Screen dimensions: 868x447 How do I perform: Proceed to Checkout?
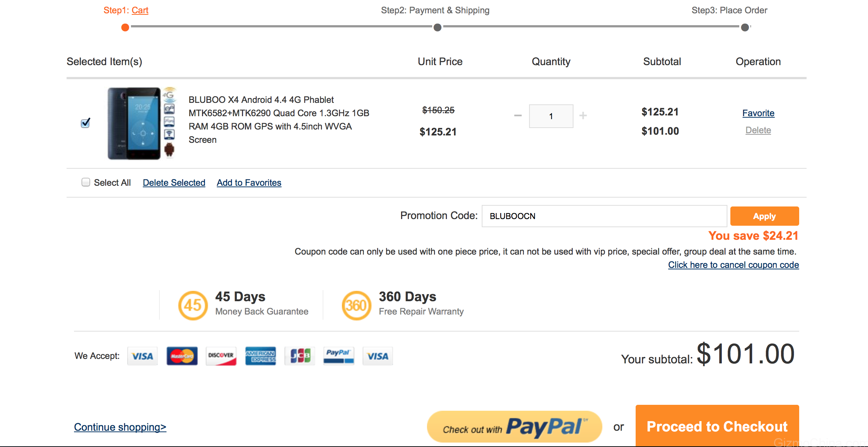pyautogui.click(x=717, y=426)
